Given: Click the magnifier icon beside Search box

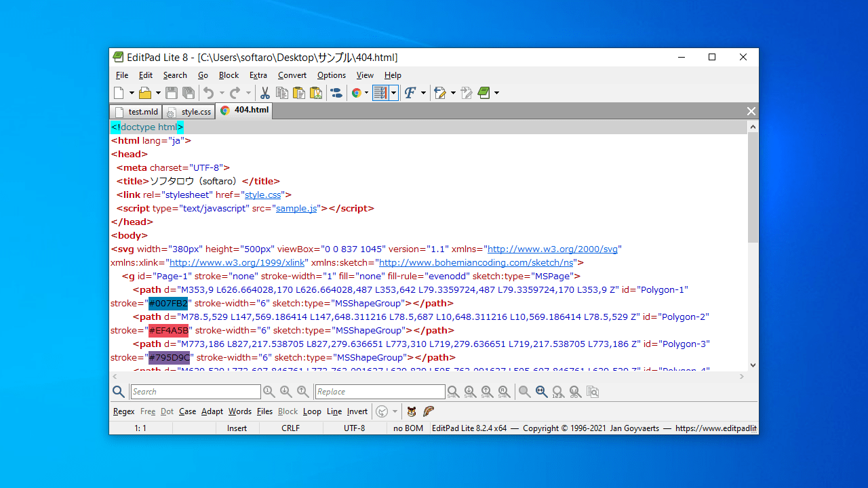Looking at the screenshot, I should pyautogui.click(x=119, y=392).
